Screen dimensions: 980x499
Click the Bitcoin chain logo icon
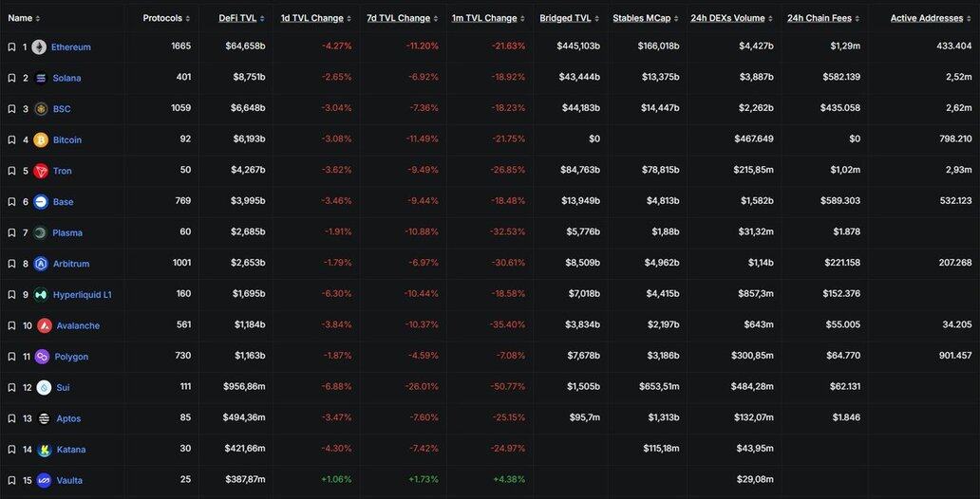point(41,140)
